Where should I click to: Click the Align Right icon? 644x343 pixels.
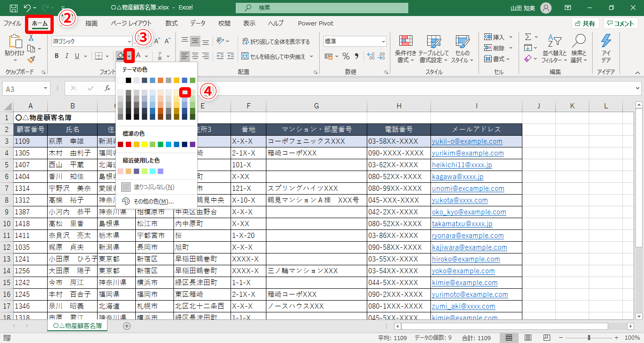click(x=206, y=56)
